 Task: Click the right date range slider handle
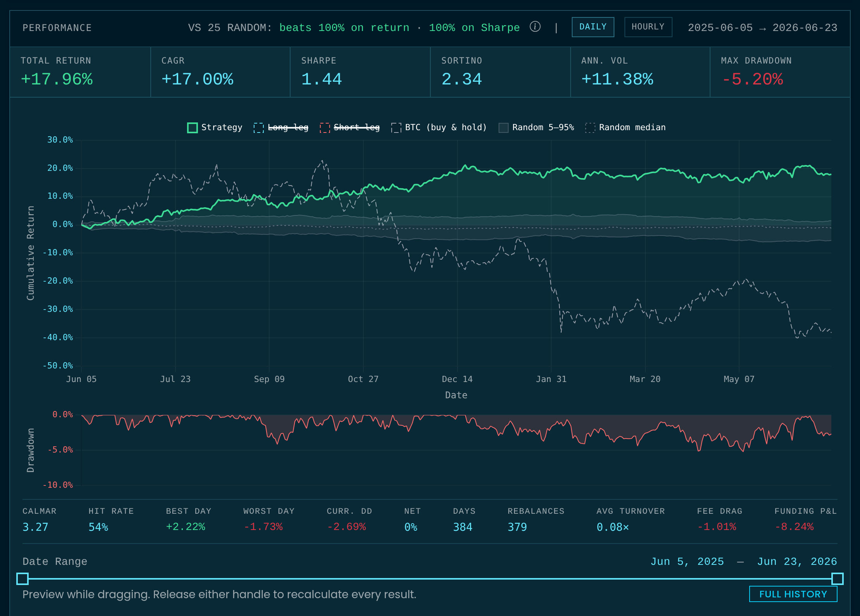[x=837, y=579]
